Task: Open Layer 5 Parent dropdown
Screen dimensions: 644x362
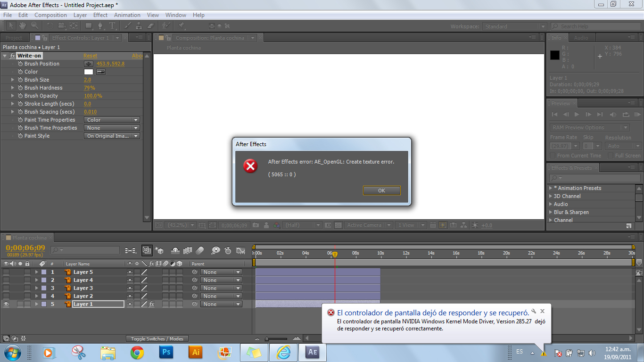Action: [221, 272]
